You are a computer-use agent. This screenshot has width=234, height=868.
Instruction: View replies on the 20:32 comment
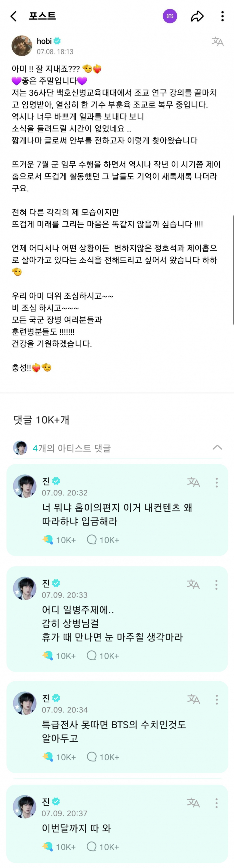tap(91, 540)
